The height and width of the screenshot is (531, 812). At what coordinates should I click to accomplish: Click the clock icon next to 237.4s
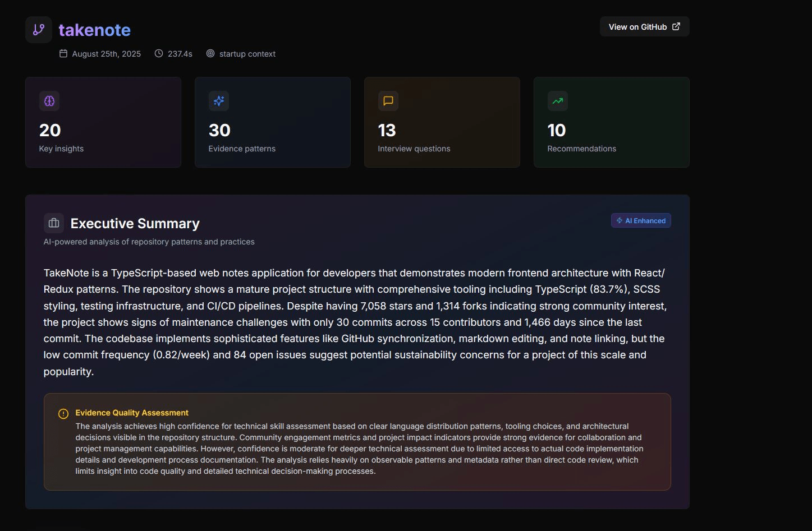[x=159, y=54]
